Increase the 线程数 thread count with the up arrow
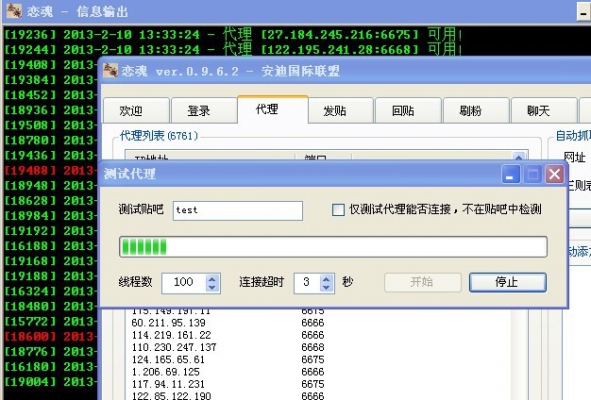 coord(212,279)
